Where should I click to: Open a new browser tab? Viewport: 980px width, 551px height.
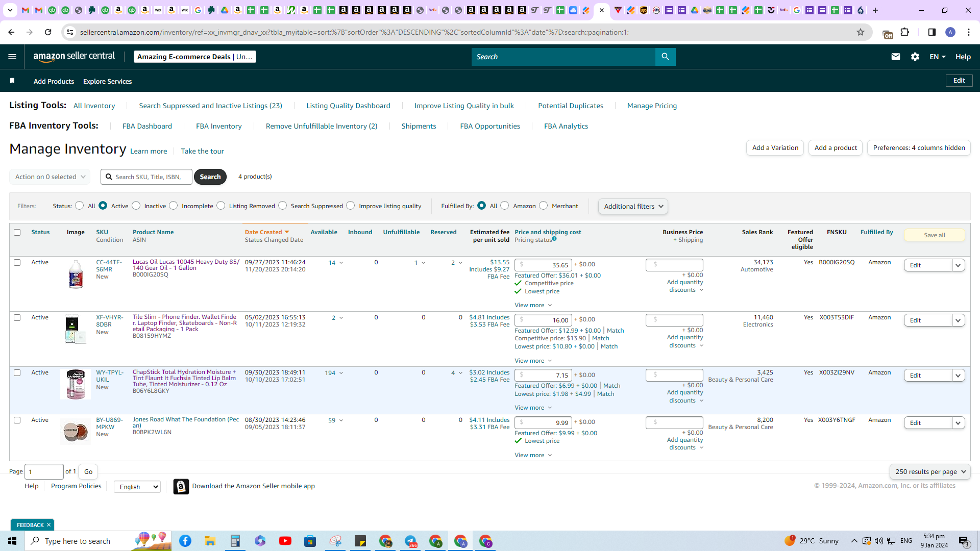click(875, 10)
